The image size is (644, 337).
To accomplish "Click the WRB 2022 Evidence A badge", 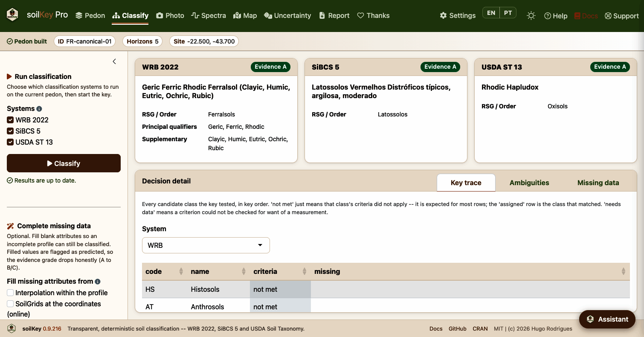I will (x=270, y=67).
